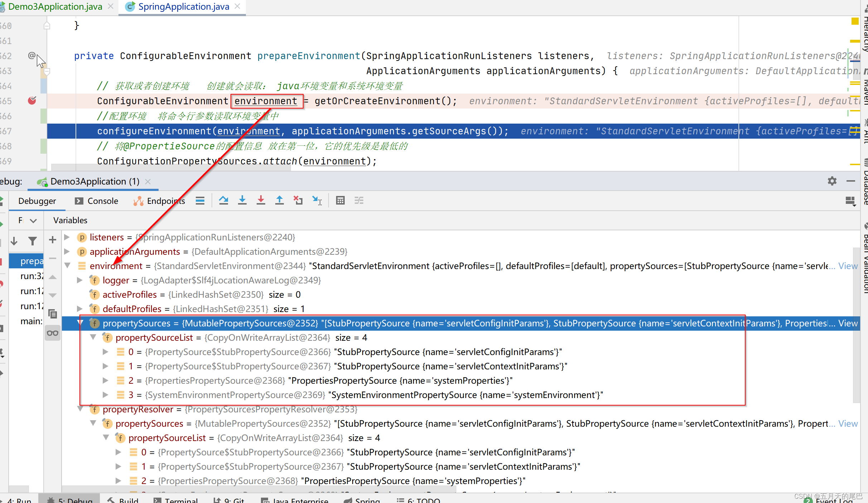Viewport: 868px width, 503px height.
Task: Click the Run to Cursor icon
Action: pos(316,200)
